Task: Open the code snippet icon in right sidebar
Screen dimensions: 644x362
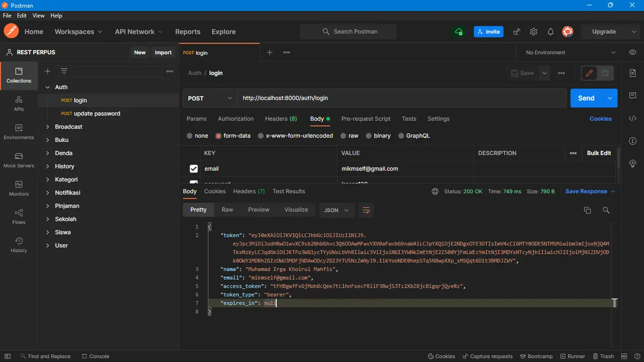Action: [x=633, y=119]
